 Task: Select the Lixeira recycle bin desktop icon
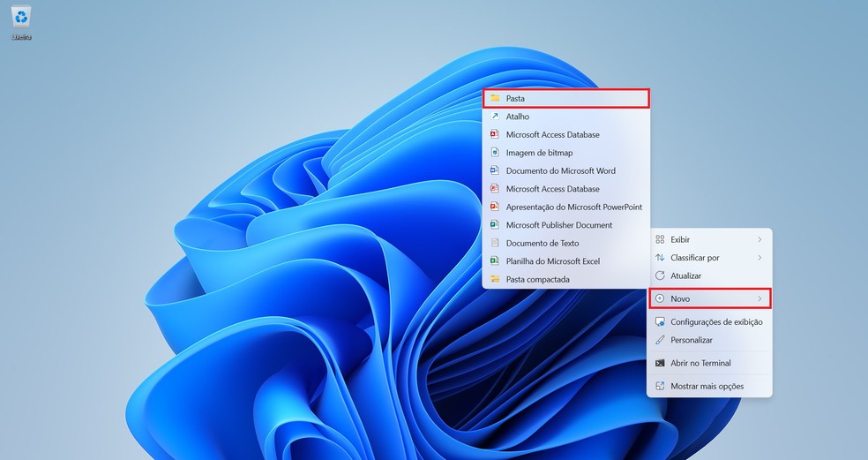pyautogui.click(x=21, y=23)
